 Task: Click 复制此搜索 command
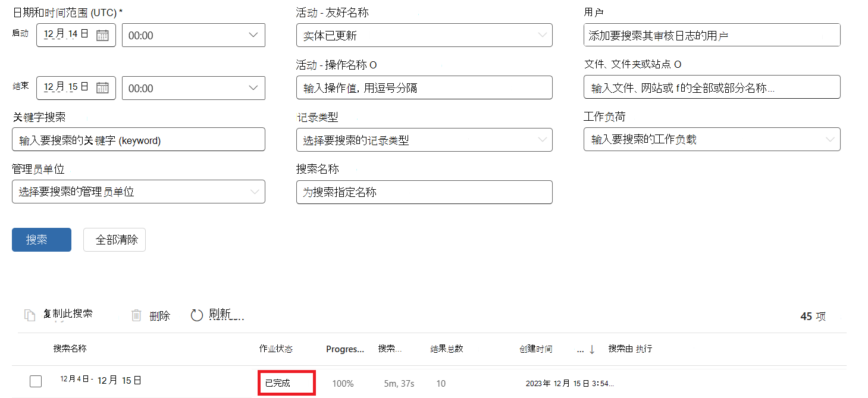coord(68,314)
